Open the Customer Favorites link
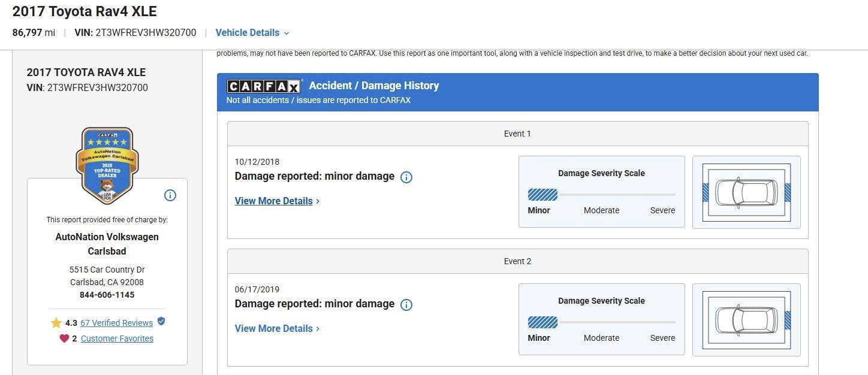Viewport: 868px width, 375px height. tap(117, 338)
